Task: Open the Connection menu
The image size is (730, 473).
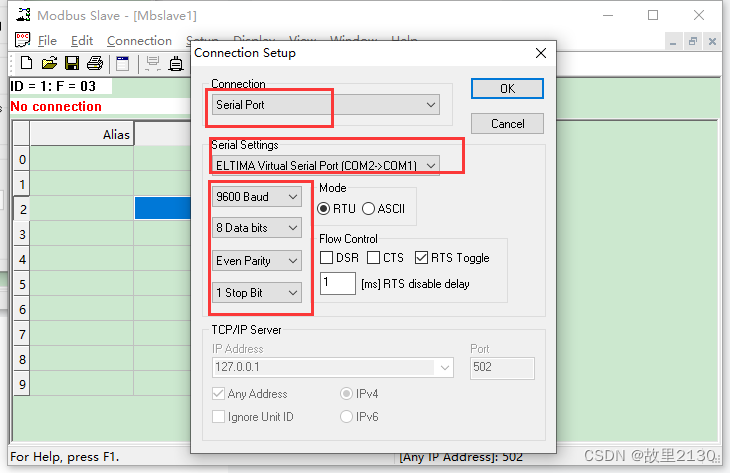Action: pos(139,41)
